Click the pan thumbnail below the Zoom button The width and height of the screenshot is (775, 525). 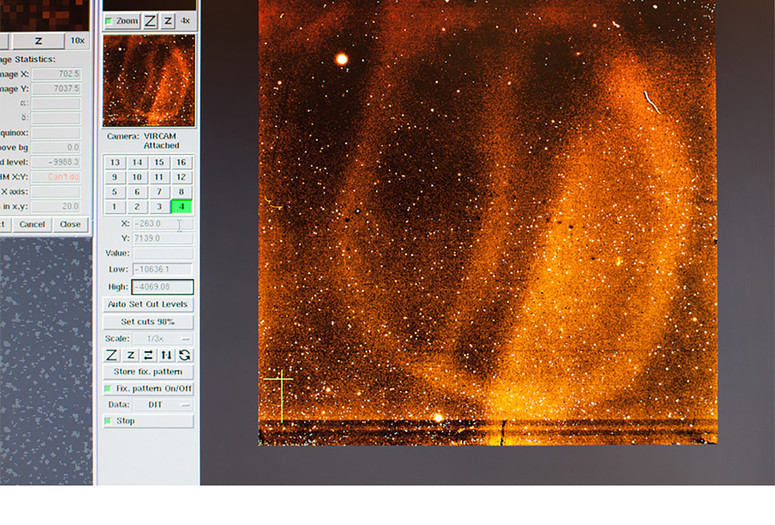tap(149, 81)
